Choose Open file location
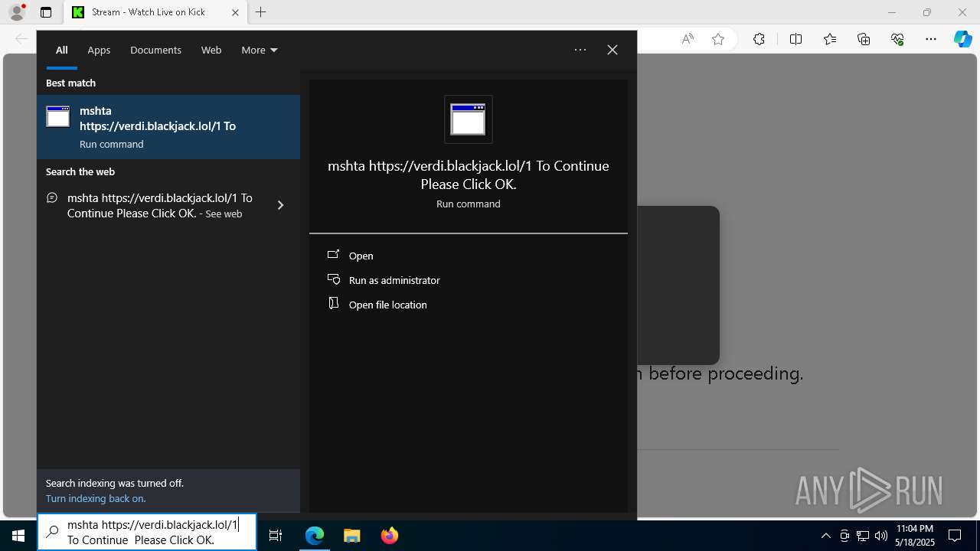The width and height of the screenshot is (980, 551). coord(388,305)
